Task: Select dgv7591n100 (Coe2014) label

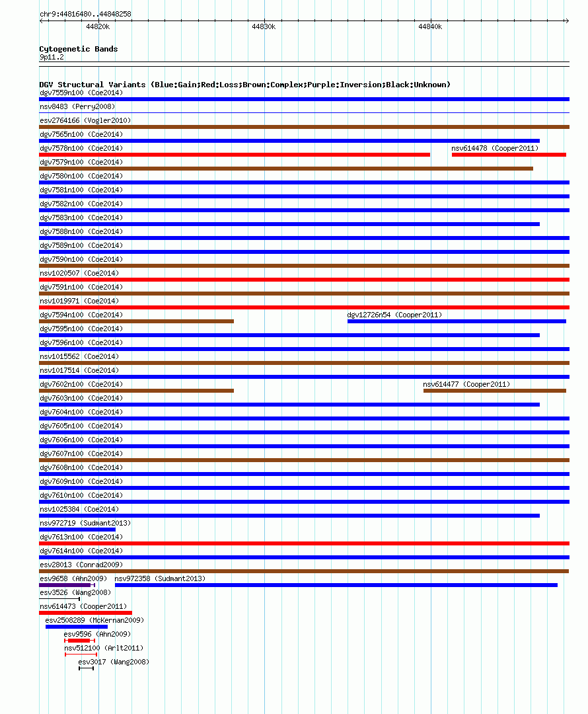Action: (x=81, y=288)
